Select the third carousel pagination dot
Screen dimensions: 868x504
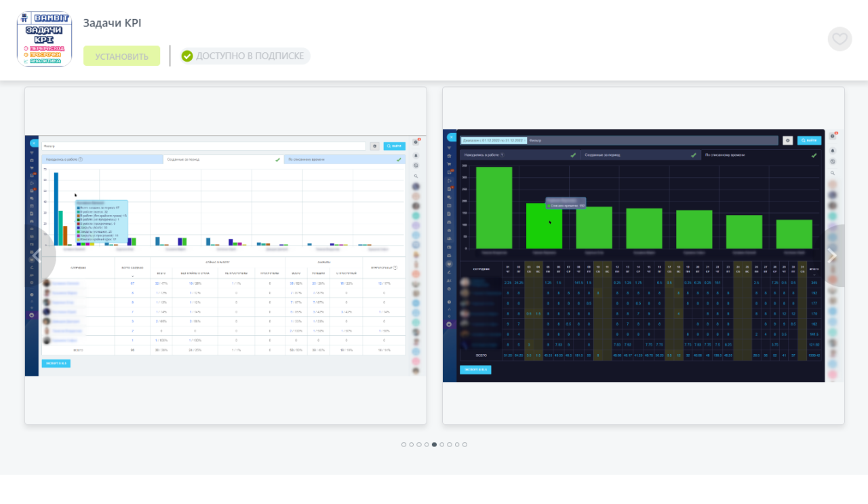419,445
